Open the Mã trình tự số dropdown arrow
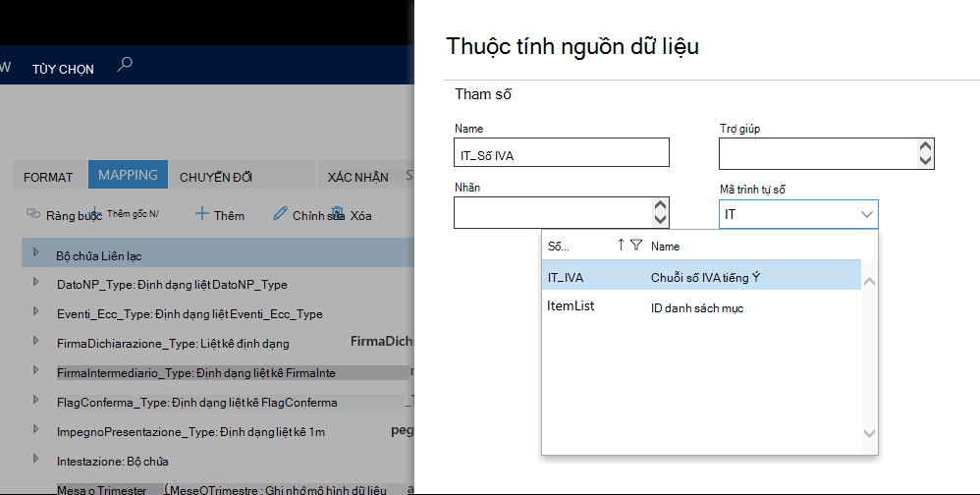Image resolution: width=980 pixels, height=495 pixels. (x=866, y=214)
